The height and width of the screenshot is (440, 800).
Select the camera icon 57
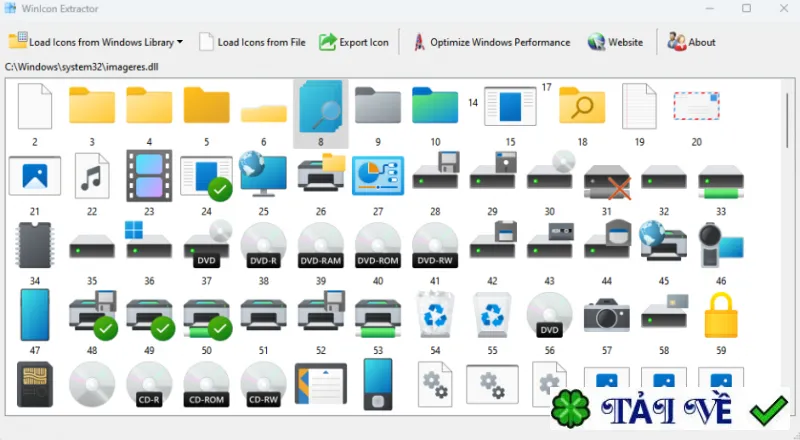607,314
